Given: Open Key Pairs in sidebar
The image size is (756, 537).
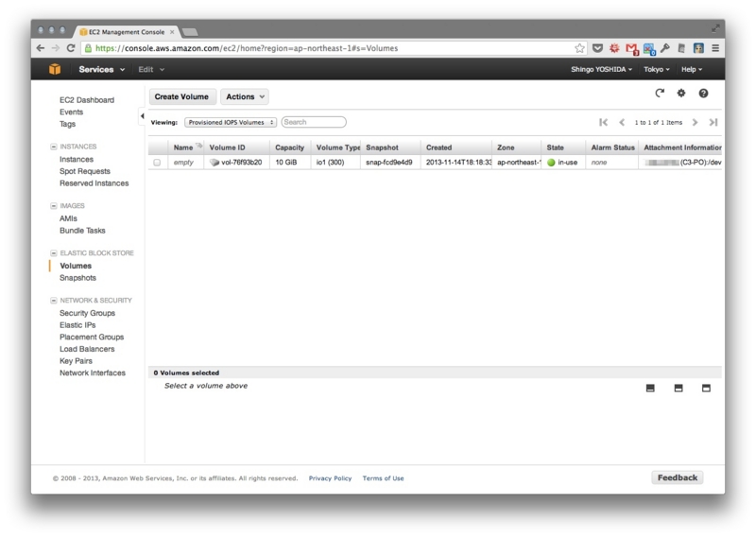Looking at the screenshot, I should click(x=76, y=361).
